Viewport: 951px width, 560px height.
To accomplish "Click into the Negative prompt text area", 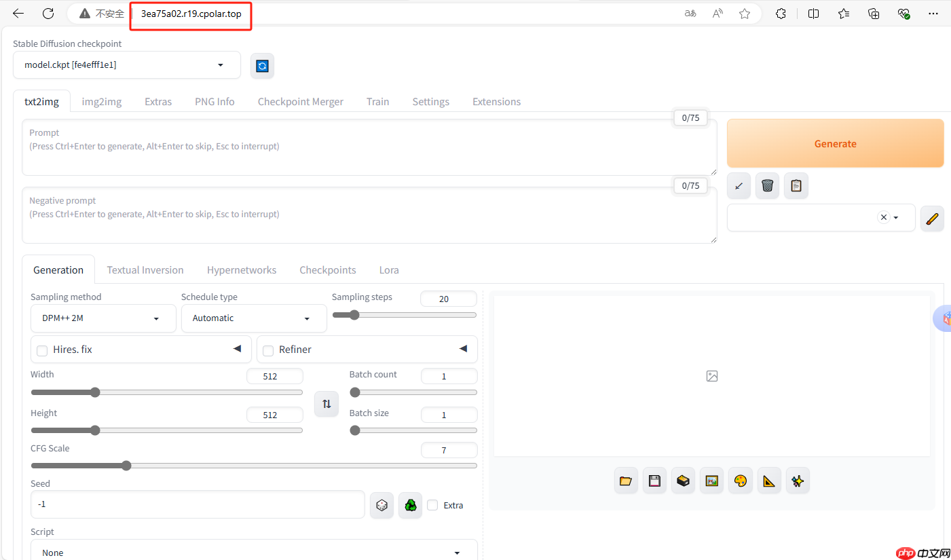I will [369, 221].
